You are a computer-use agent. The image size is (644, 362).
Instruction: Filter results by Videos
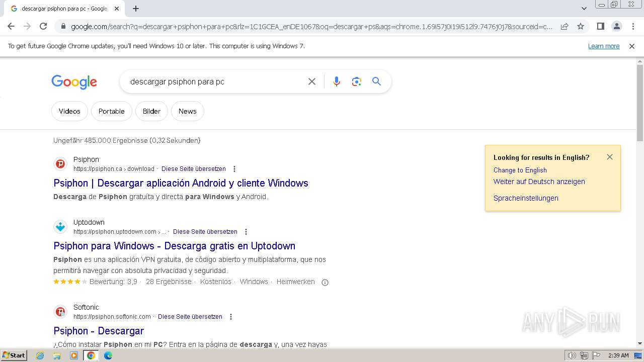tap(69, 111)
